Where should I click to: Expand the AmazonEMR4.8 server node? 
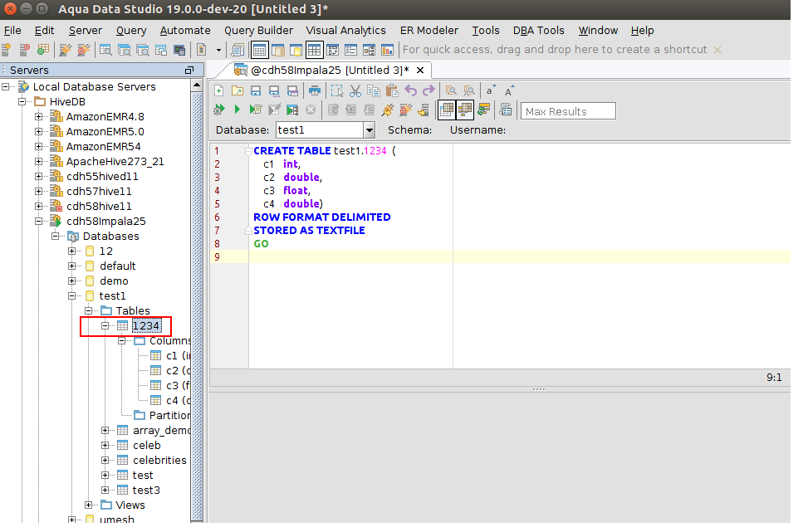39,117
